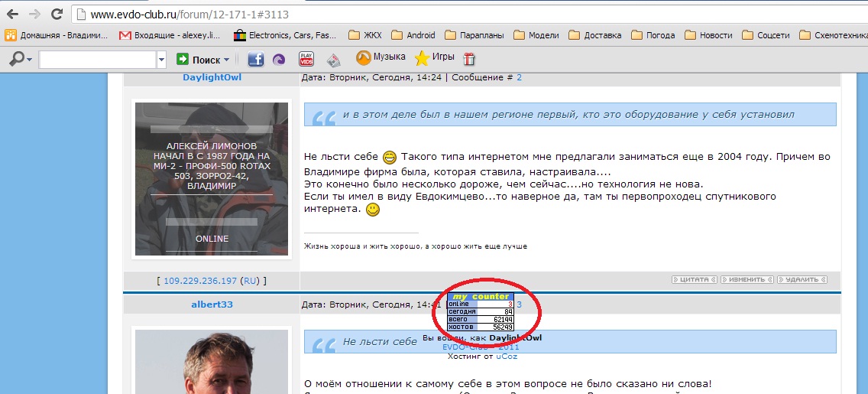Open message number 3 permalink
Image resolution: width=868 pixels, height=394 pixels.
pos(520,304)
